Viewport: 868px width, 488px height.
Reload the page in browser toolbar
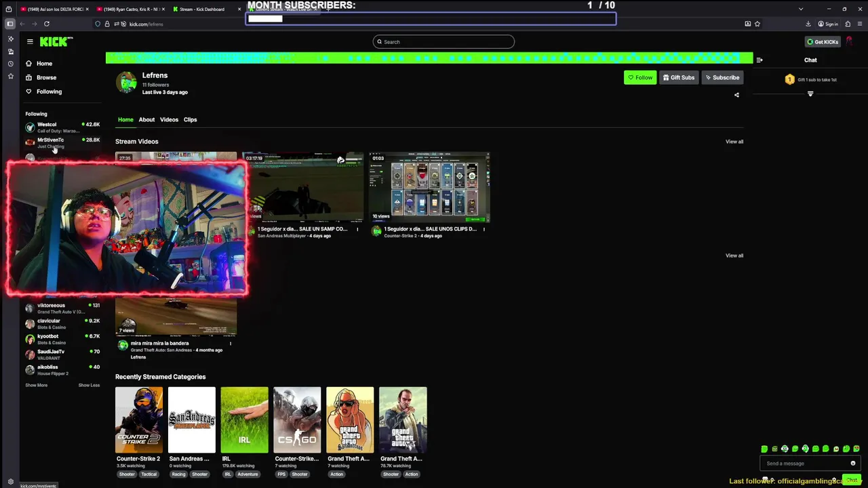47,24
